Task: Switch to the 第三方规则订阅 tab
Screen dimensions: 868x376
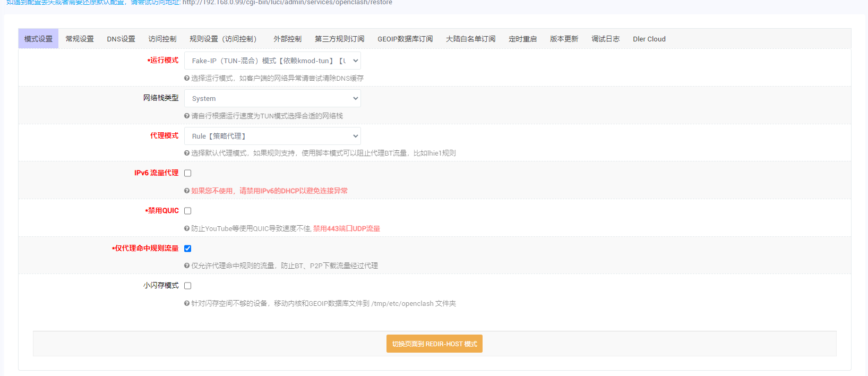Action: pyautogui.click(x=340, y=39)
